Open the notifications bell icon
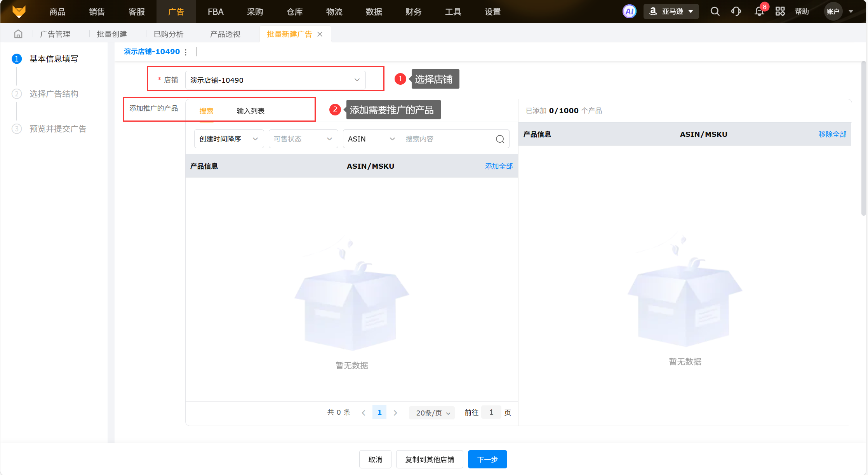 pyautogui.click(x=759, y=12)
